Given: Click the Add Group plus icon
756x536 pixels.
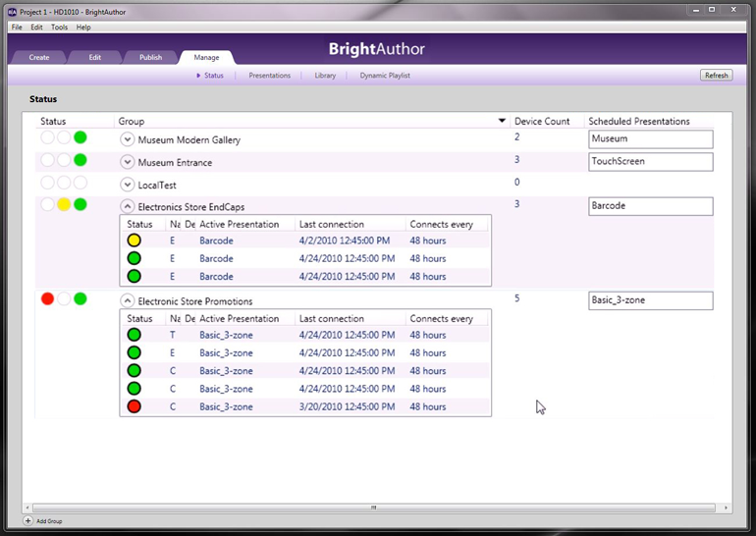Looking at the screenshot, I should point(27,520).
